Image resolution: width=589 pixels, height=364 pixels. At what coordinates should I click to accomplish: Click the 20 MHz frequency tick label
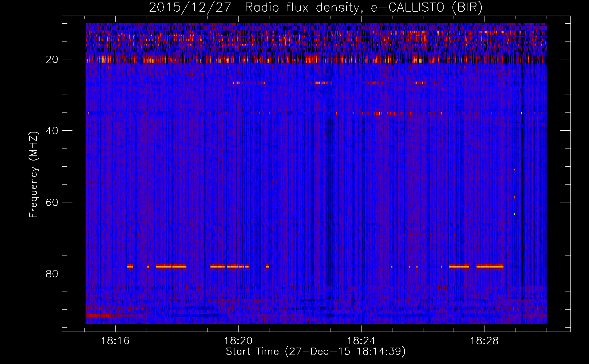(52, 59)
